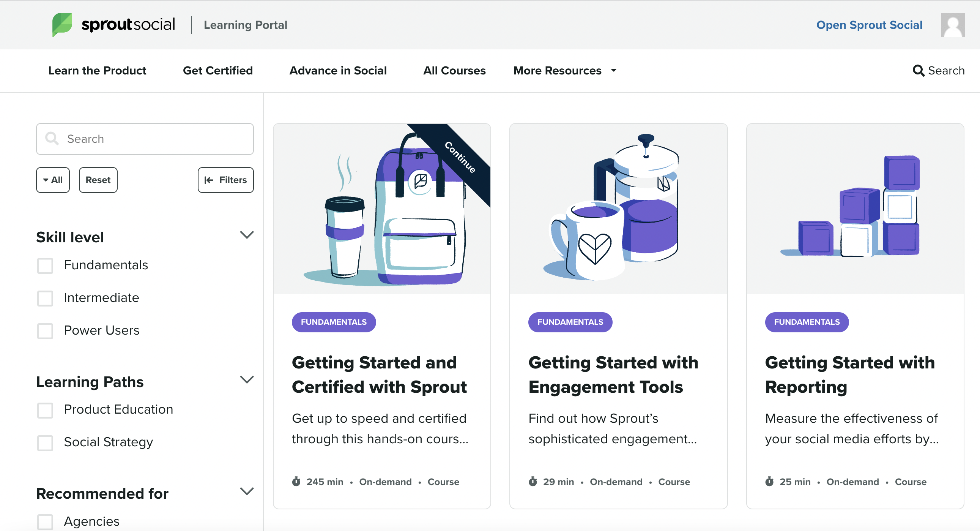
Task: Click the stopwatch icon beside 25 min
Action: pyautogui.click(x=769, y=482)
